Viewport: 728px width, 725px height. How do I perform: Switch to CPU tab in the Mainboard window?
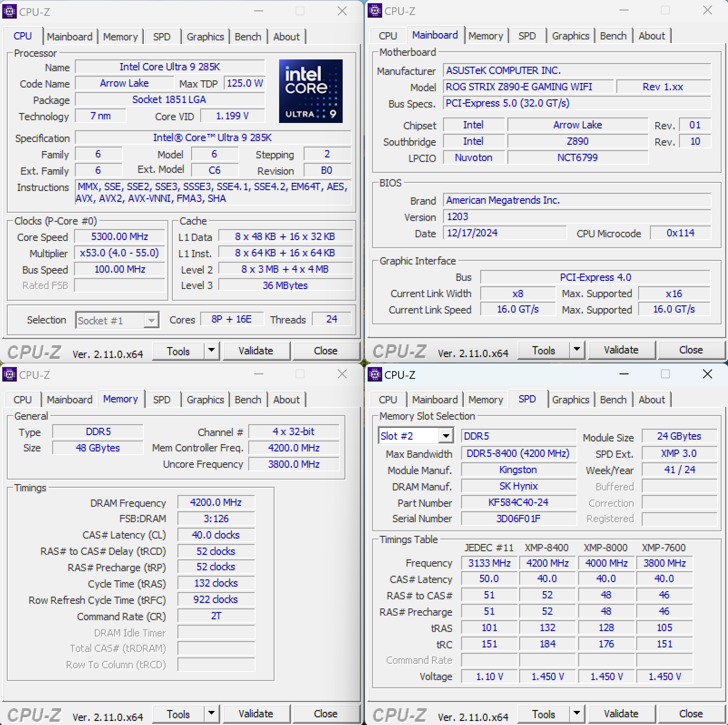(x=388, y=36)
